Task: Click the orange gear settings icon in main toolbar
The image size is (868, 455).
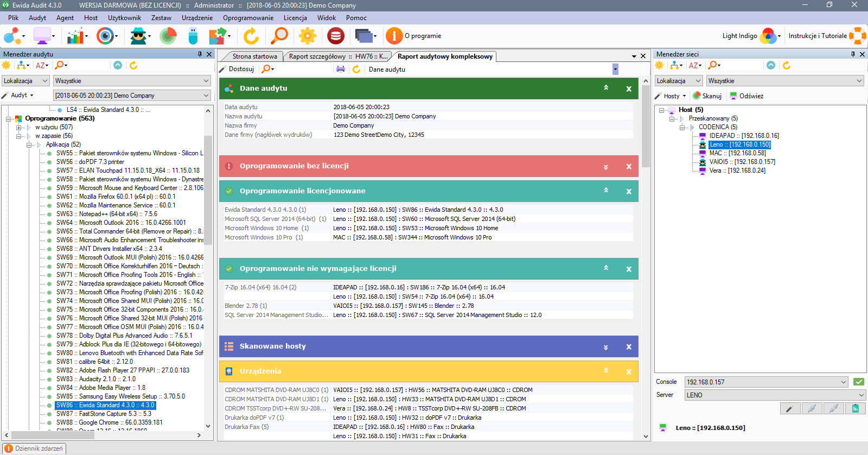Action: point(308,36)
